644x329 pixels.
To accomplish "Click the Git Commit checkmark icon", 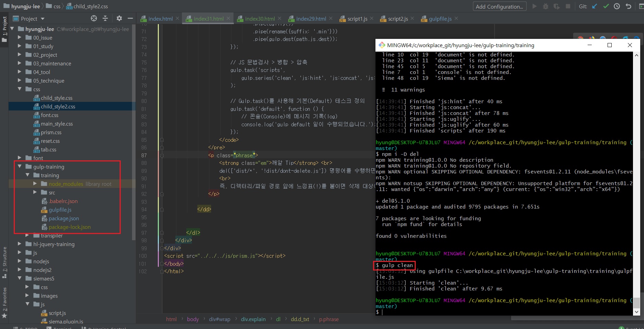I will click(x=606, y=6).
